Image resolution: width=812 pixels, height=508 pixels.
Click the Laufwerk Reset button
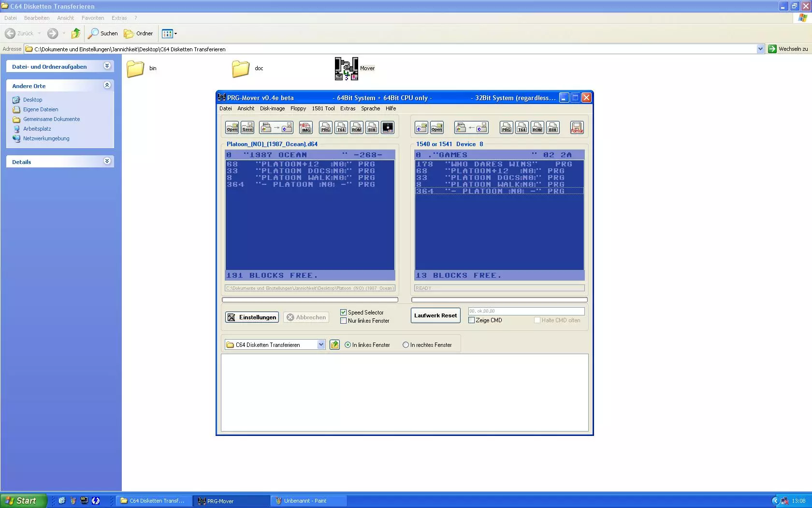tap(435, 315)
